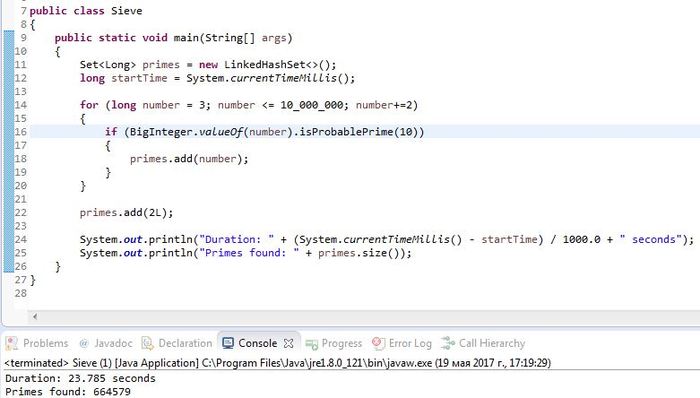Viewport: 700px width, 398px height.
Task: Click the Error Log tab icon
Action: pos(378,343)
